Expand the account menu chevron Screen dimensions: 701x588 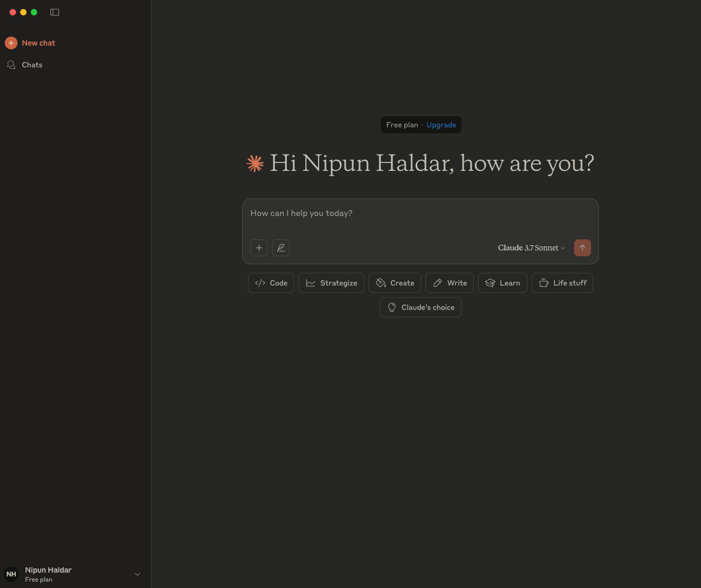click(x=138, y=574)
